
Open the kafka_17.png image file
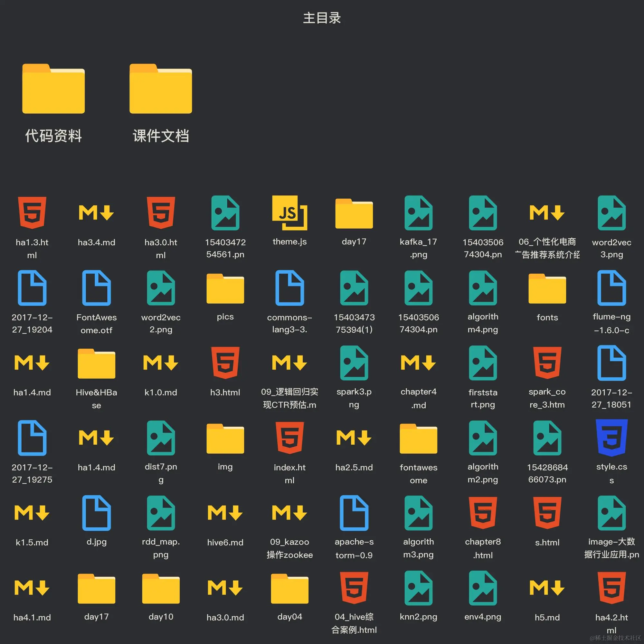click(418, 213)
